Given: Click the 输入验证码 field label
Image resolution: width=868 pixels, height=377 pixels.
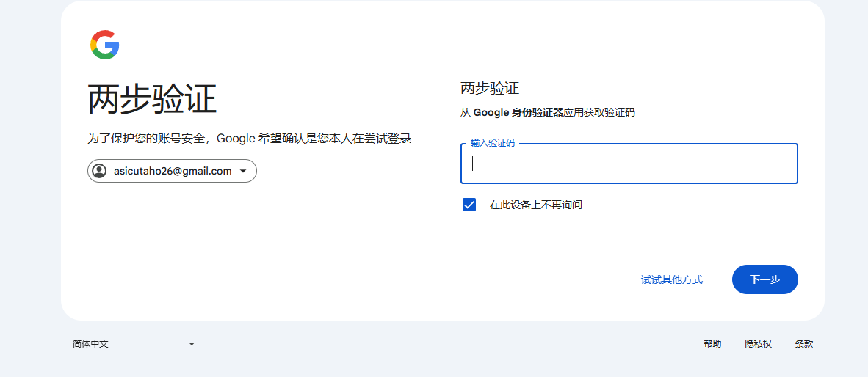Looking at the screenshot, I should [x=493, y=143].
